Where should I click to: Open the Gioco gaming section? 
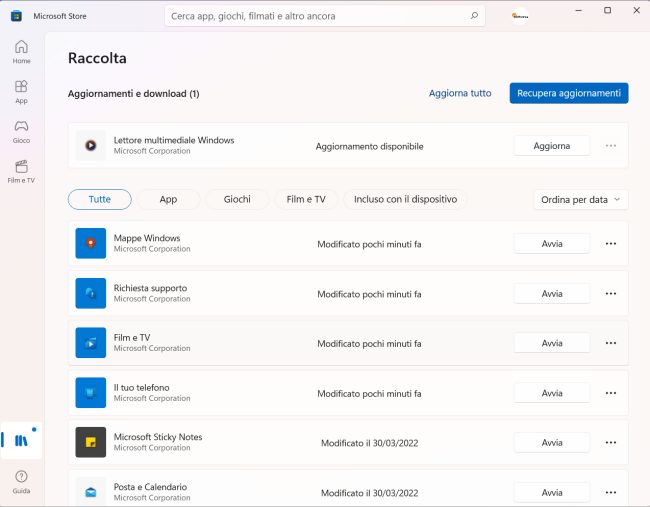21,132
